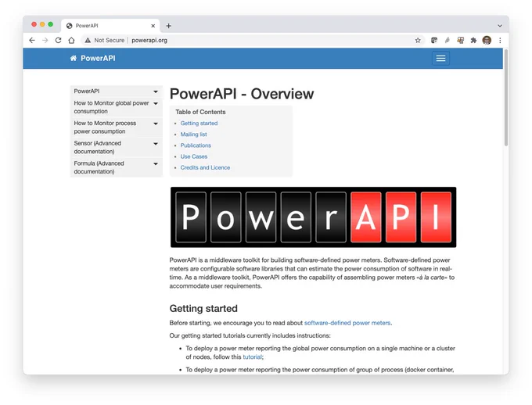Bookmark this page with star icon
Viewport: 532px width, 405px height.
click(x=418, y=41)
